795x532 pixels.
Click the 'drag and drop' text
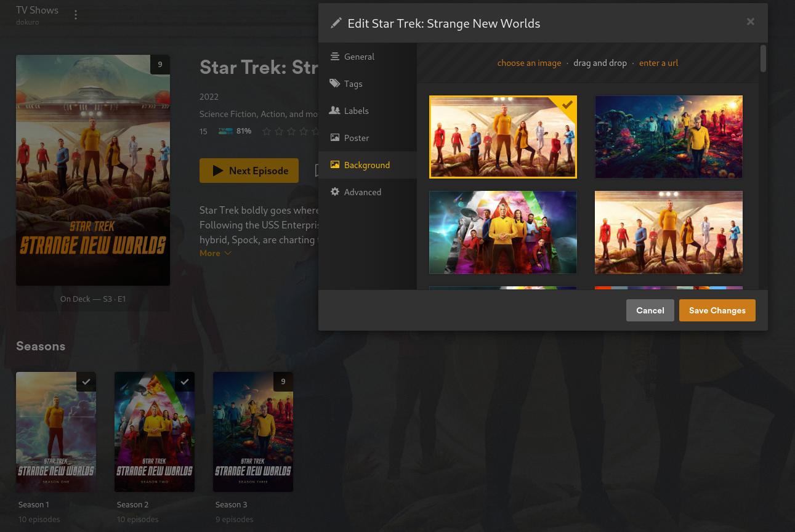(600, 63)
